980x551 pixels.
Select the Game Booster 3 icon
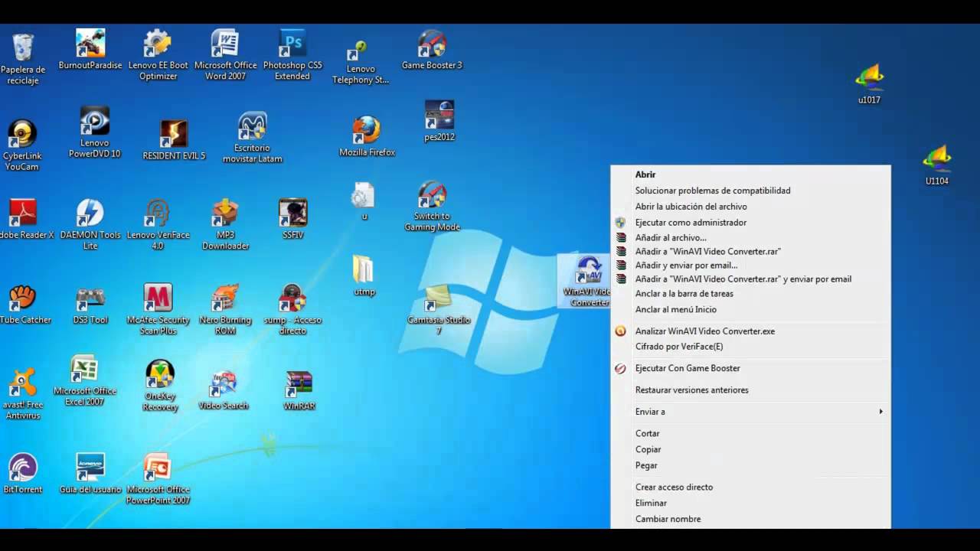(x=432, y=50)
